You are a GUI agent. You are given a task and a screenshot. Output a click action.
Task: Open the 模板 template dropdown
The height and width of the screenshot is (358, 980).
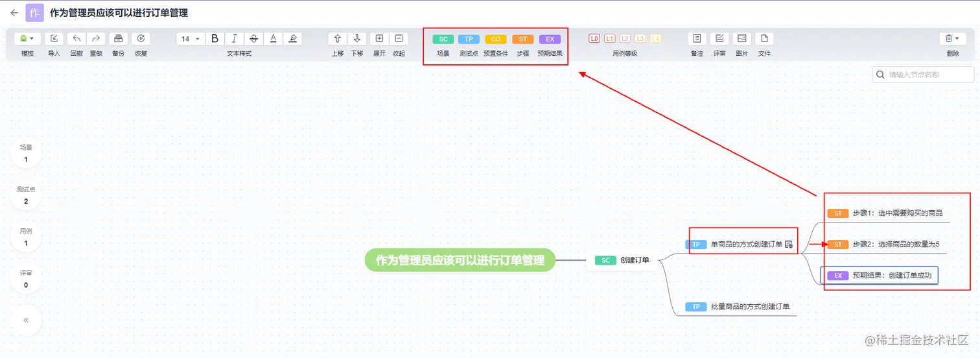(x=27, y=39)
